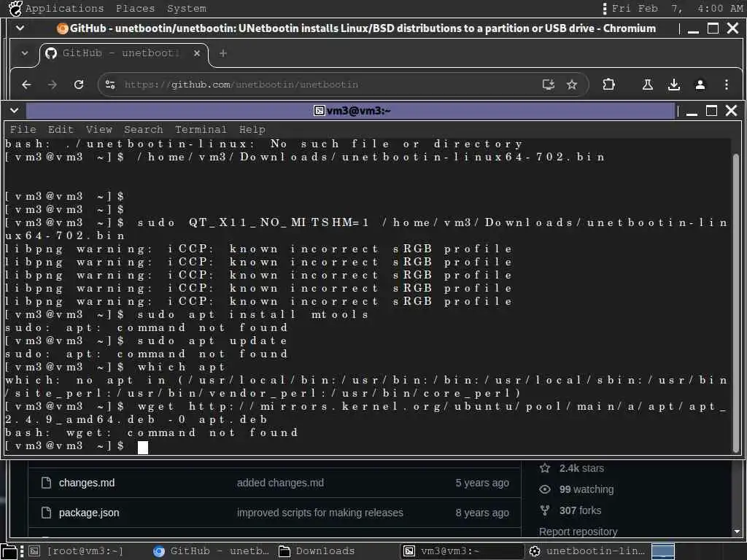This screenshot has width=747, height=560.
Task: Open Chromium three-dot menu
Action: coord(726,85)
